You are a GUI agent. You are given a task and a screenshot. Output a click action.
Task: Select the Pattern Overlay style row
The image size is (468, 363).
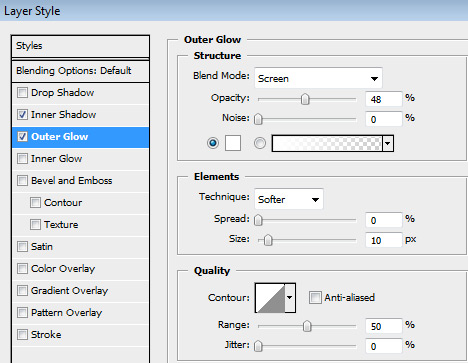[80, 312]
